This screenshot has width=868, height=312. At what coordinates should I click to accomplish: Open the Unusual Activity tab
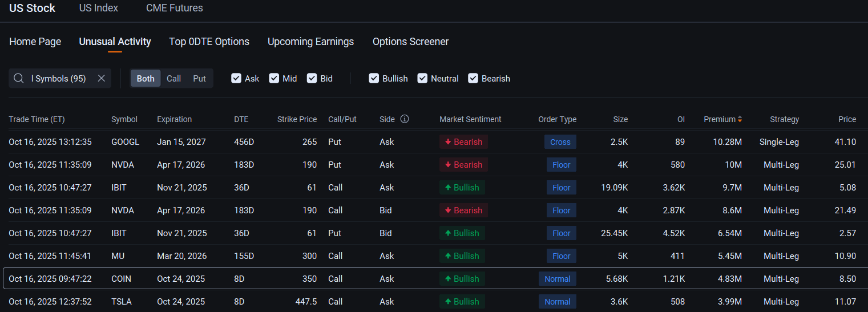pos(115,42)
